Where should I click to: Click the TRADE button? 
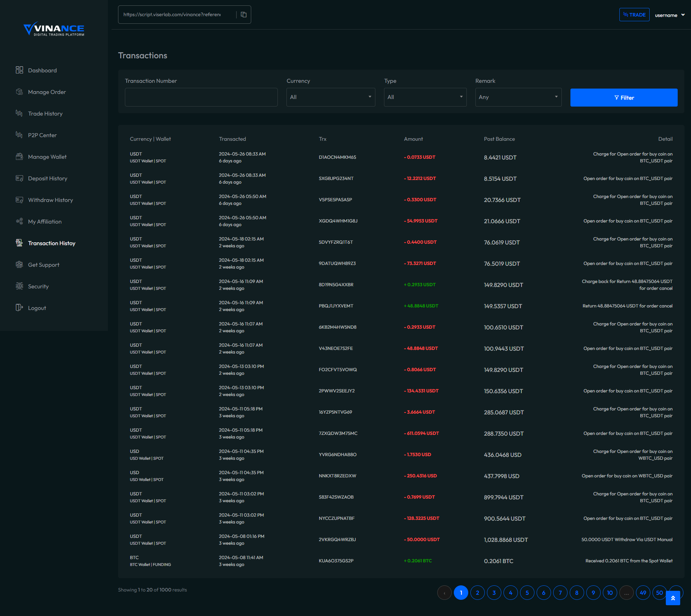point(634,15)
